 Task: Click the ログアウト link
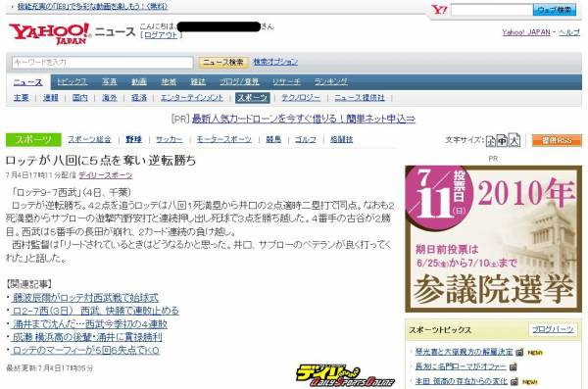[x=161, y=35]
